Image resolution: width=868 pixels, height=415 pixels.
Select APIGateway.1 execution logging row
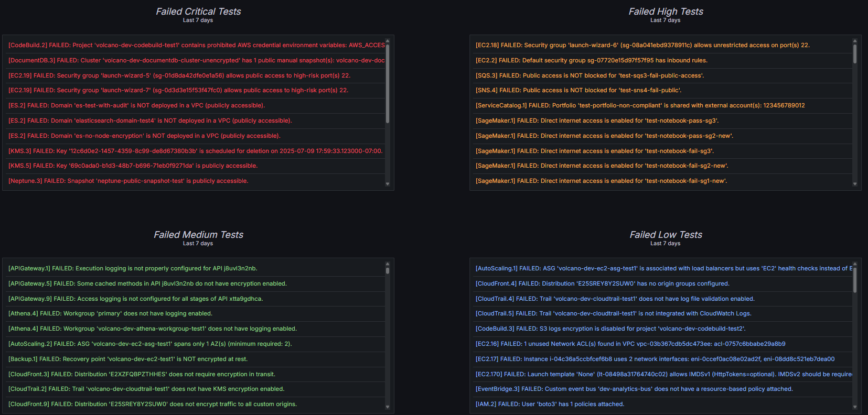point(194,268)
